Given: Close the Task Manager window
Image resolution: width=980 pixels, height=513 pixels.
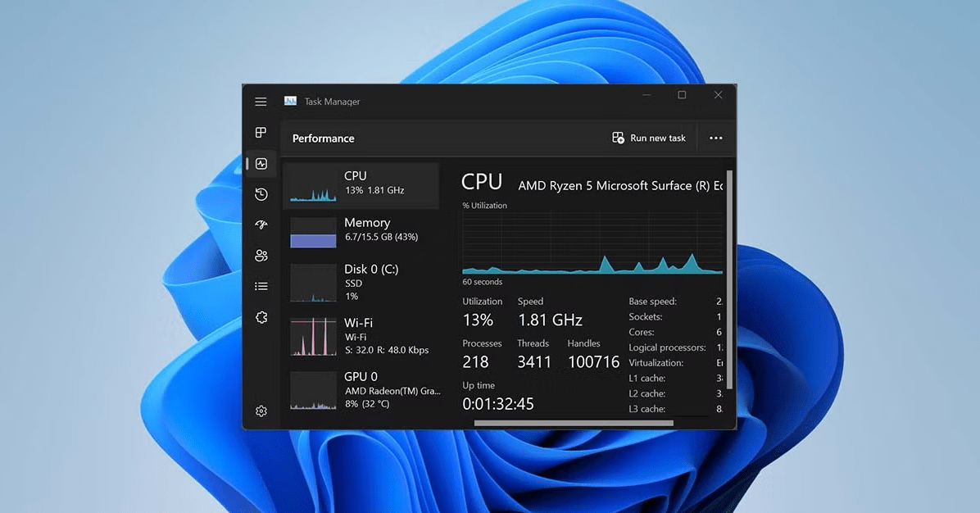Looking at the screenshot, I should point(718,95).
